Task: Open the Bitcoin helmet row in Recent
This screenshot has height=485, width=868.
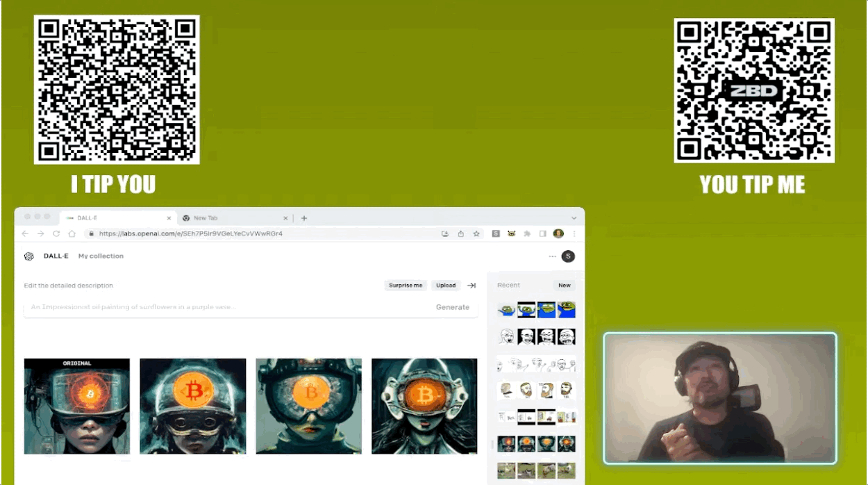Action: pyautogui.click(x=537, y=444)
